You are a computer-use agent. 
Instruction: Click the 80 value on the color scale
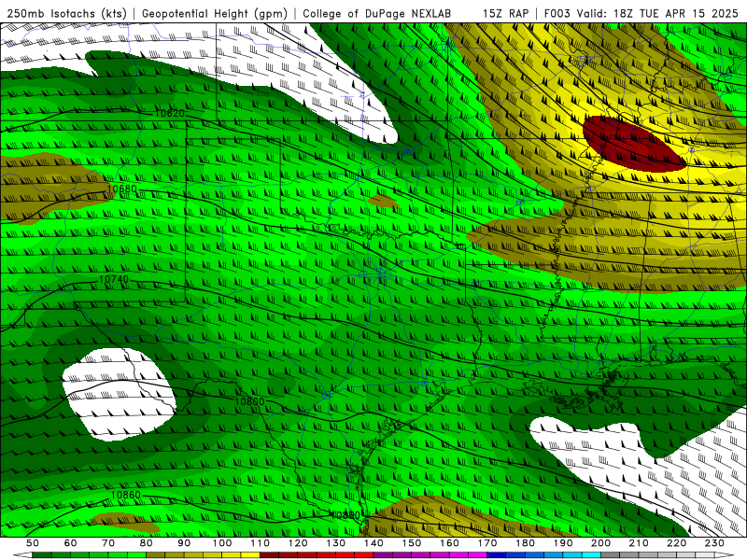(x=147, y=543)
